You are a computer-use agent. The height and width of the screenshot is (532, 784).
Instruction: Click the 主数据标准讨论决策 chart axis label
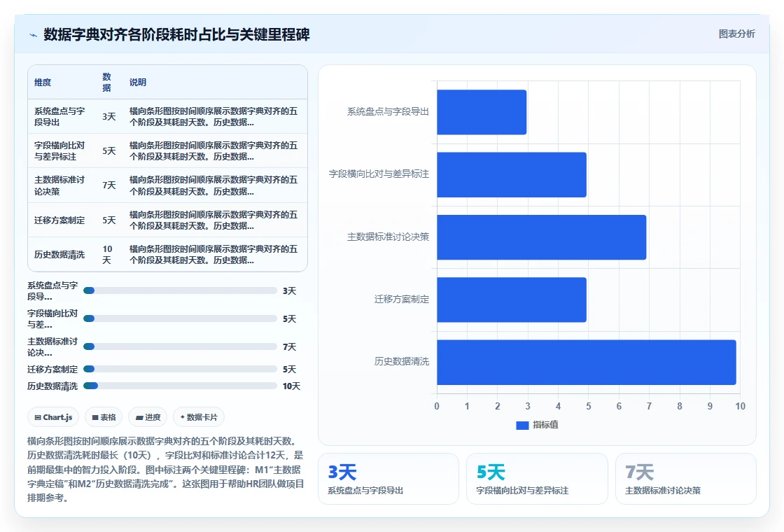click(388, 237)
